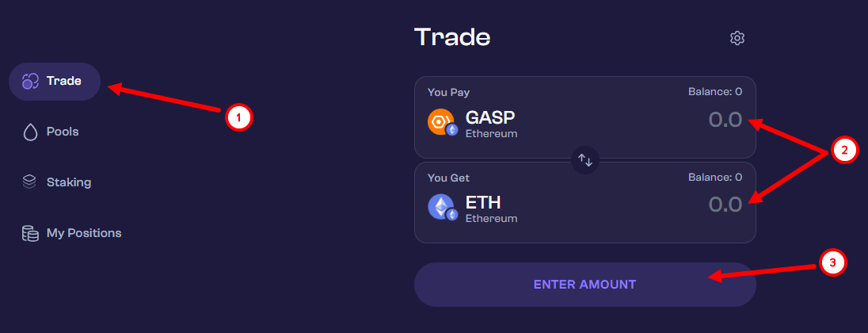Click the numbered annotation circle 3
Screen dimensions: 868x333
coord(832,262)
